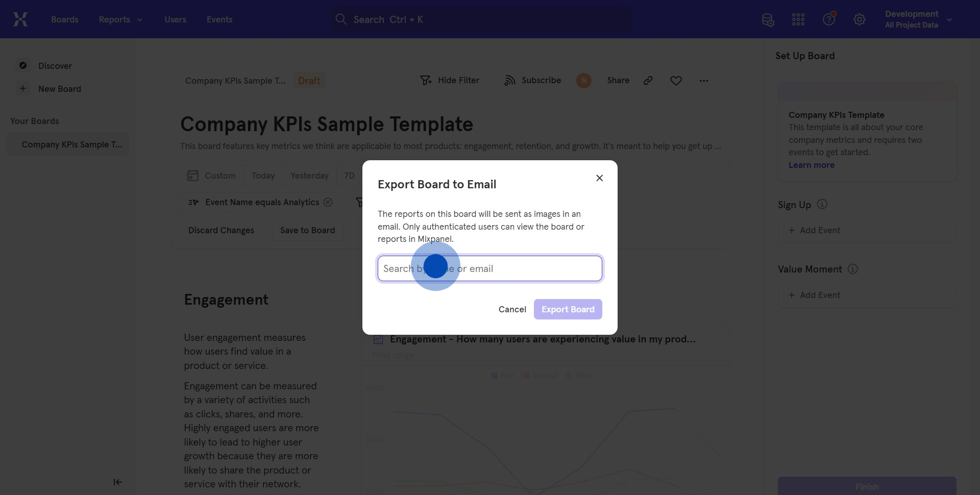The width and height of the screenshot is (980, 495).
Task: Go to the Events page
Action: coord(219,19)
